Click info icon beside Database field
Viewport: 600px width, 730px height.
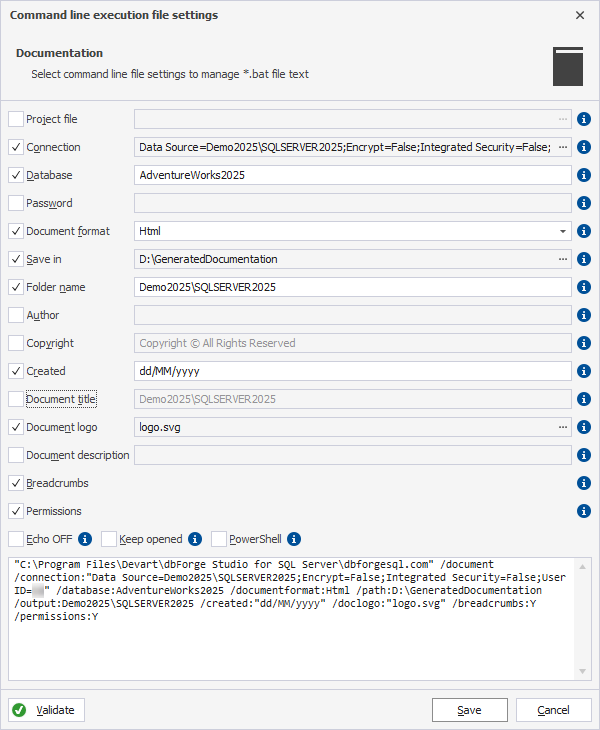point(584,175)
